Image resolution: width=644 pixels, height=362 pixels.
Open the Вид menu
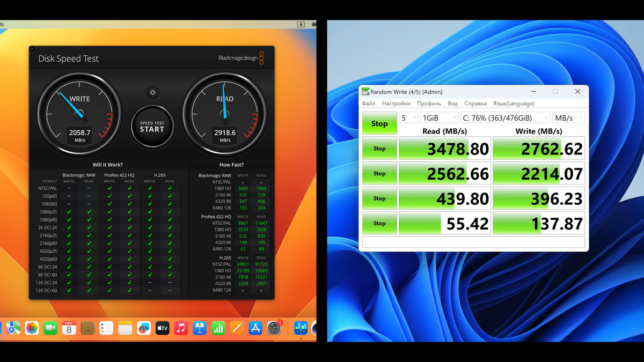click(x=453, y=104)
